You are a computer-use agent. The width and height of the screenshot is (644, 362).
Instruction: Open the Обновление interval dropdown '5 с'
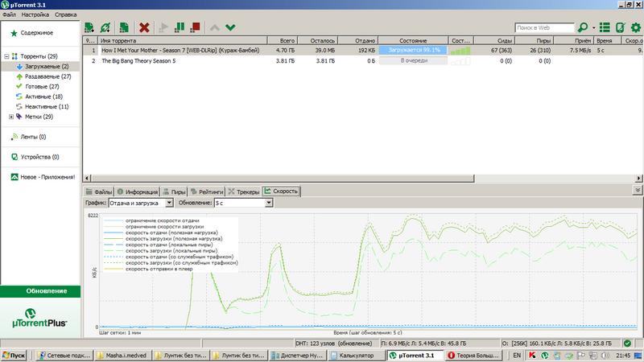coord(243,203)
